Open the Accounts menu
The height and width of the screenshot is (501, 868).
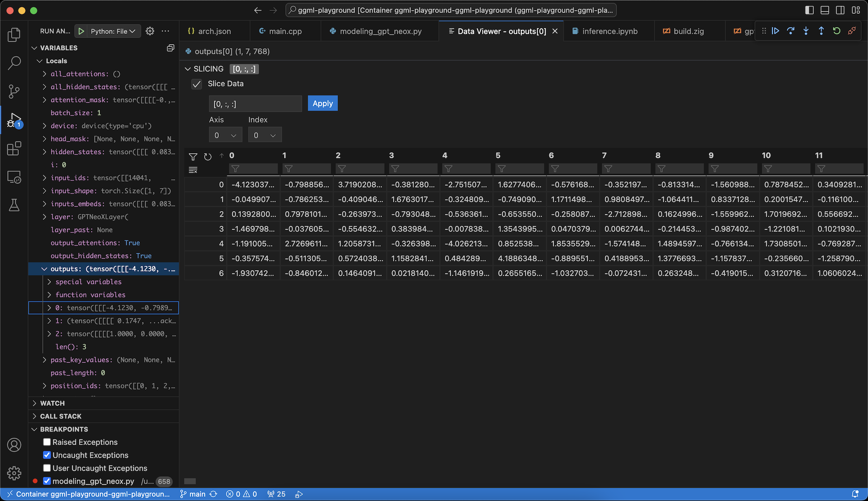tap(14, 445)
